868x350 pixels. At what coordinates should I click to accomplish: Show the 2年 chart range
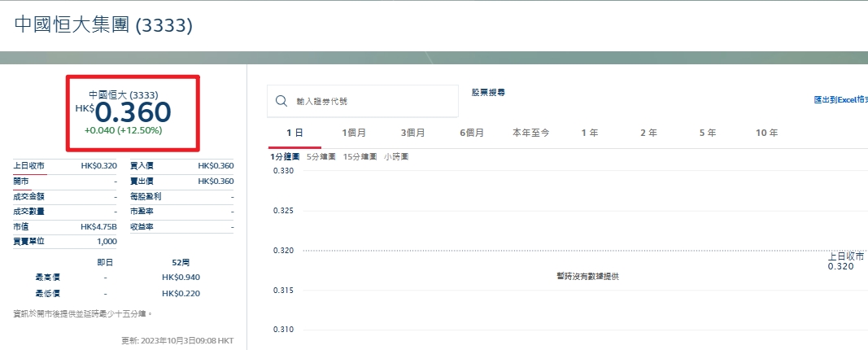tap(649, 133)
